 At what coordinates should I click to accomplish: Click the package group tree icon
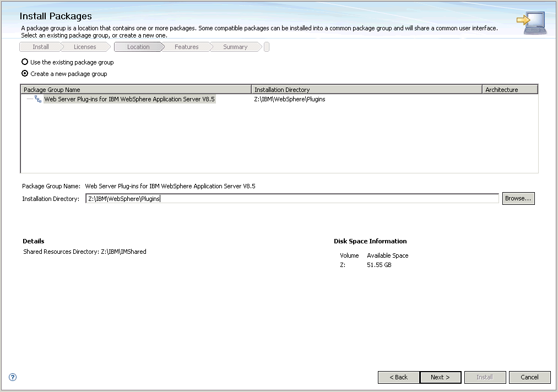click(38, 99)
